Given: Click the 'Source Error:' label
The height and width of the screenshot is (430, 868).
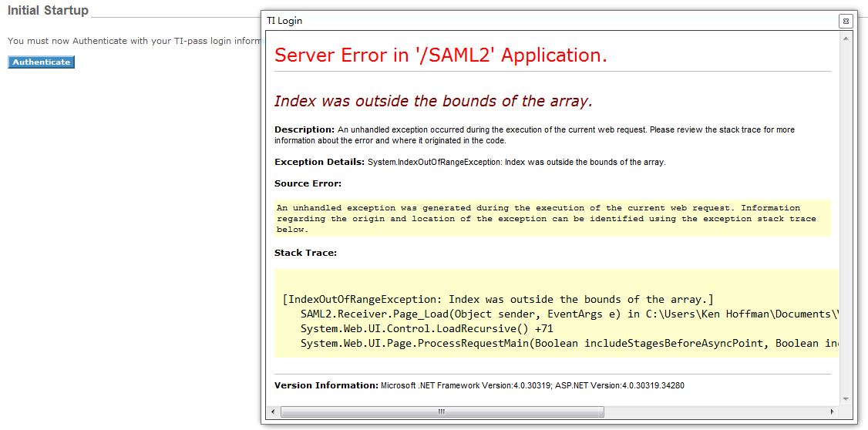Looking at the screenshot, I should pyautogui.click(x=308, y=183).
